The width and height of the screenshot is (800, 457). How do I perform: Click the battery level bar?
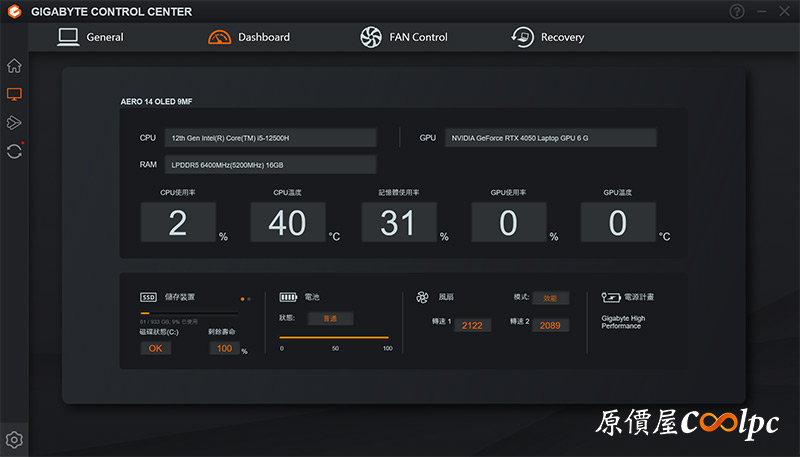pyautogui.click(x=334, y=337)
